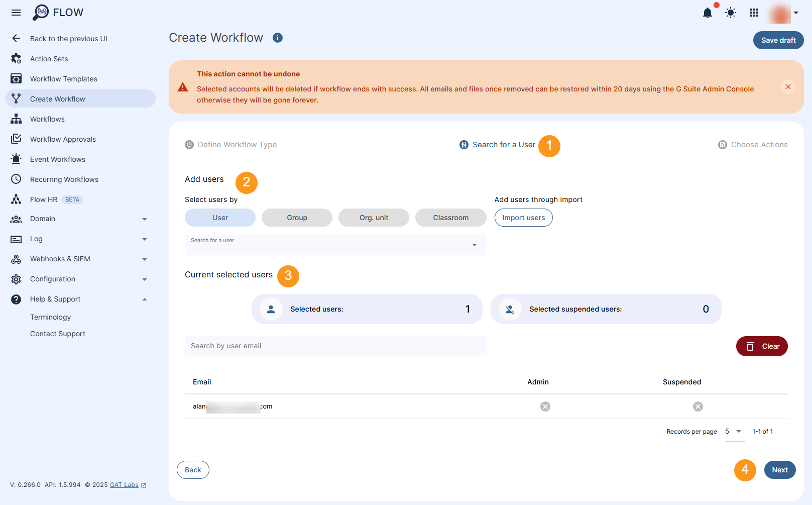
Task: Open Event Workflows
Action: (x=57, y=159)
